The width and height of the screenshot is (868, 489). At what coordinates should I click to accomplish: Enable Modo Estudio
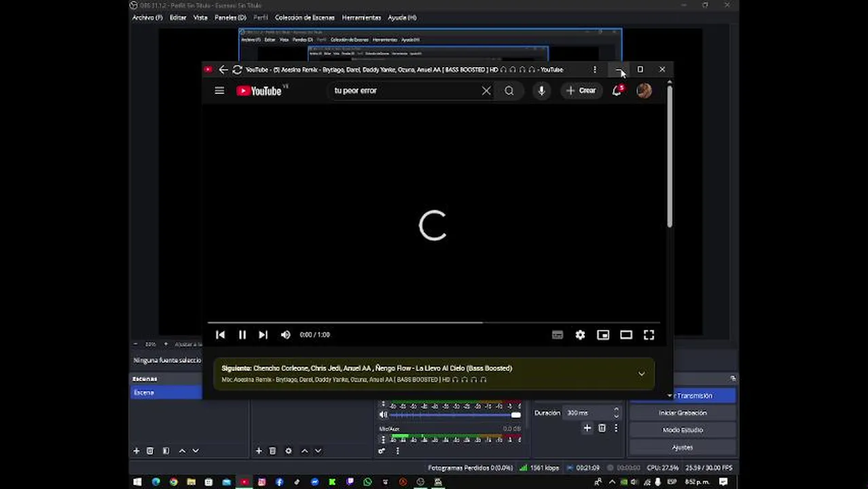tap(683, 430)
